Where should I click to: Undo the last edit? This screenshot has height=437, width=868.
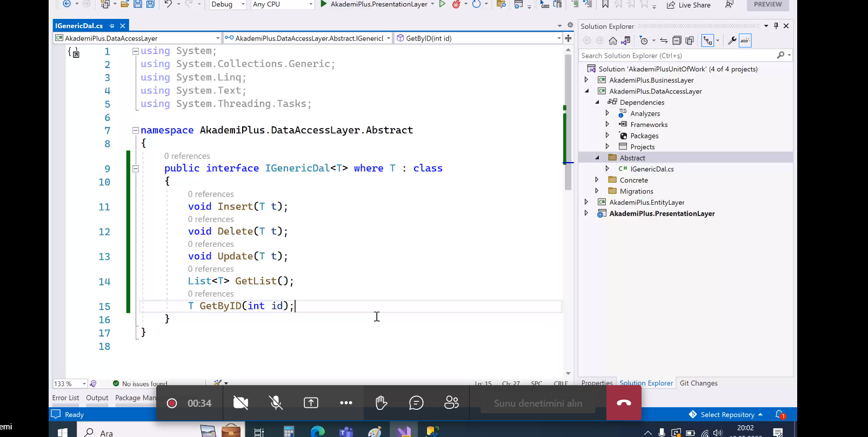[x=168, y=4]
